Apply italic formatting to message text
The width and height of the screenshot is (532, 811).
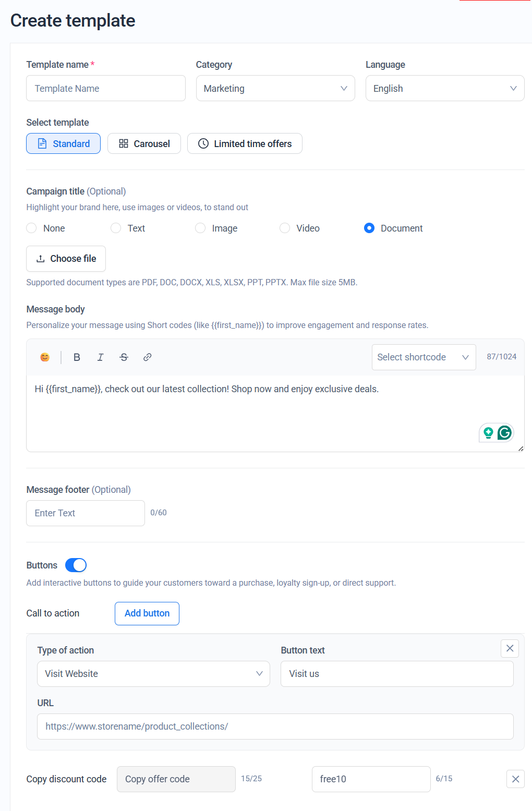(100, 357)
